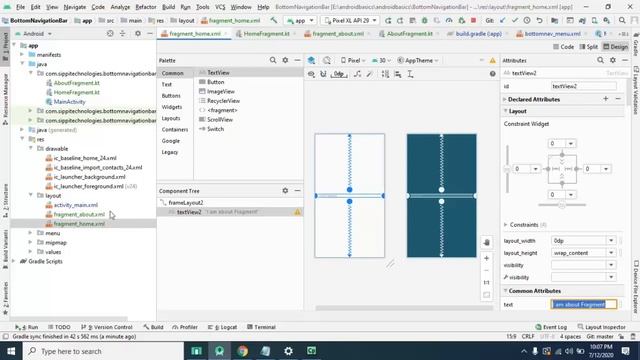Viewport: 640px width, 360px height.
Task: Open the Logcat tool window
Action: point(222,327)
